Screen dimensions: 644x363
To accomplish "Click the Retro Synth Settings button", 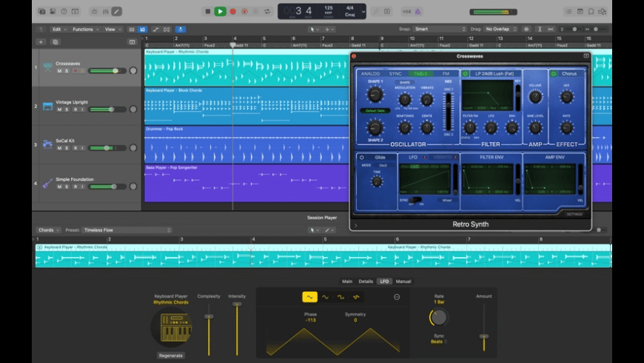I will point(574,214).
